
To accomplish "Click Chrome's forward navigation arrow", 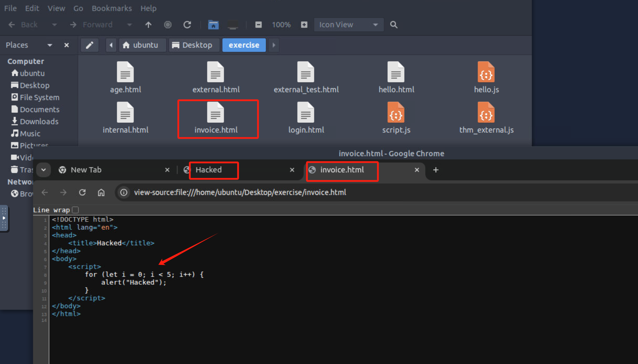I will tap(63, 192).
